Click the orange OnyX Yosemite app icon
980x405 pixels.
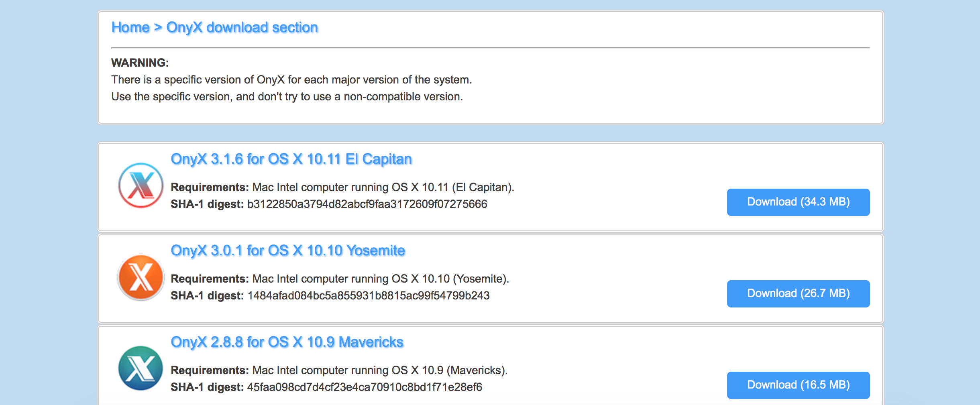coord(141,277)
